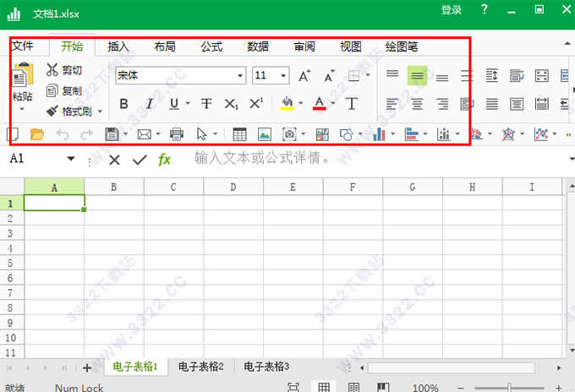Click the cell borders icon
The height and width of the screenshot is (392, 575).
(x=353, y=75)
